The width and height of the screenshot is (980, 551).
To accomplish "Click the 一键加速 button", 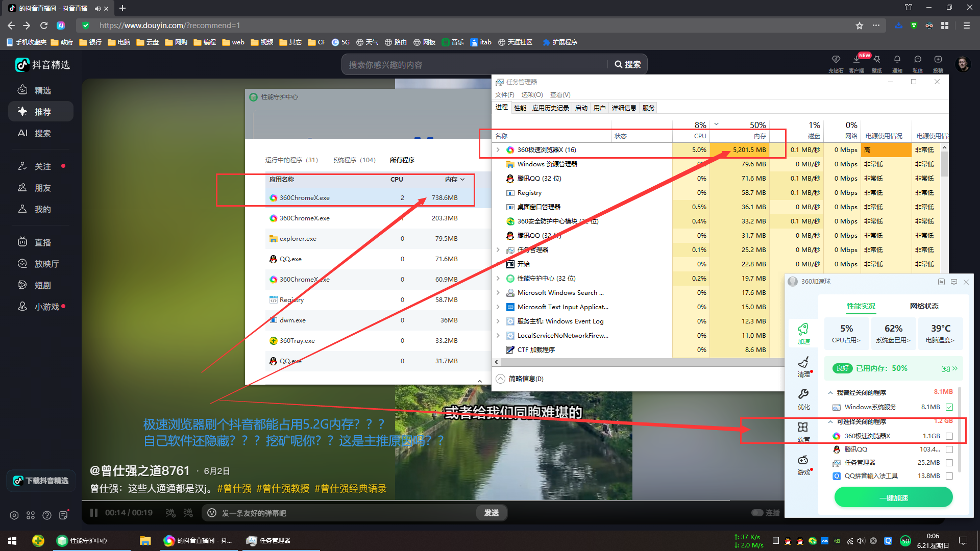I will point(893,497).
